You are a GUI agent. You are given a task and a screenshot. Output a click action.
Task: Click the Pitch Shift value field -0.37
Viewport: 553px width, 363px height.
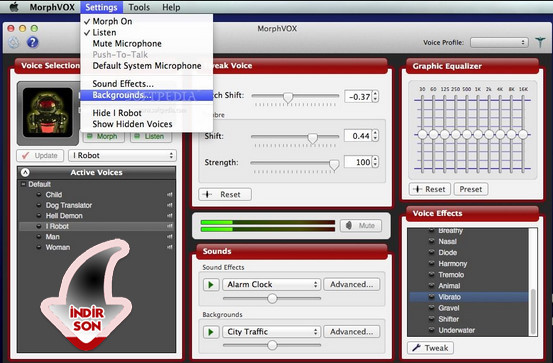tap(358, 97)
